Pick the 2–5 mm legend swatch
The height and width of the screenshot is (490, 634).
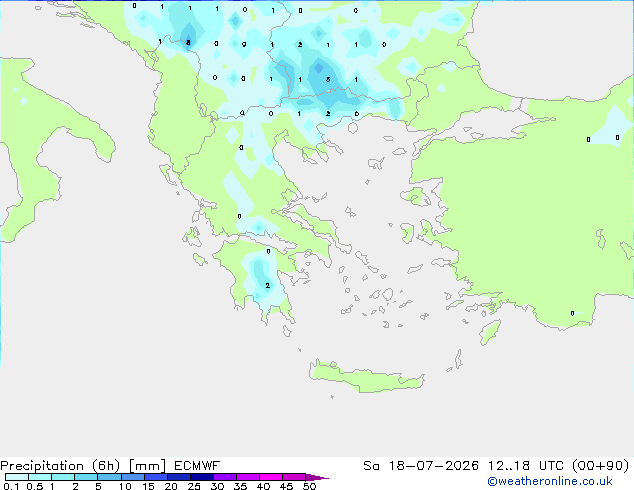tap(86, 477)
